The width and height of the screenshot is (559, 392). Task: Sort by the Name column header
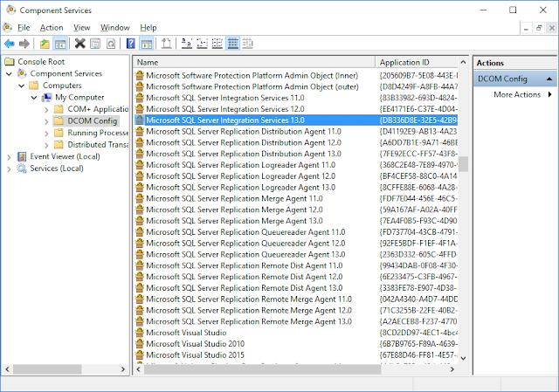pos(254,62)
